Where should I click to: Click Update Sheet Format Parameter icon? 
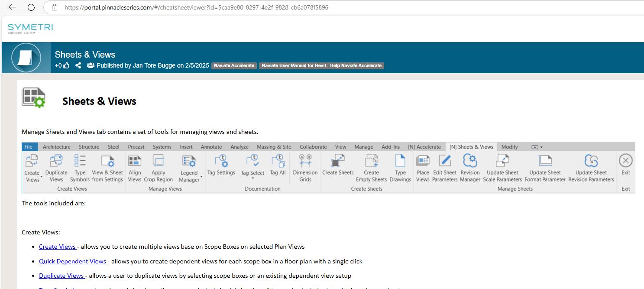click(x=545, y=161)
